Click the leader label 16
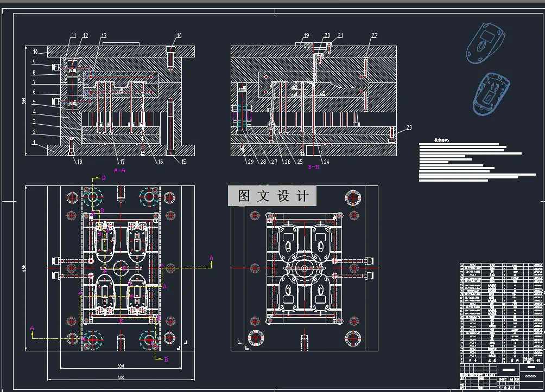 click(160, 162)
